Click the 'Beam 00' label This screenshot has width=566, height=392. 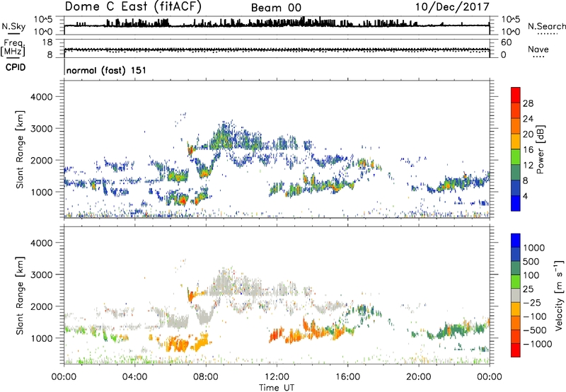coord(276,8)
